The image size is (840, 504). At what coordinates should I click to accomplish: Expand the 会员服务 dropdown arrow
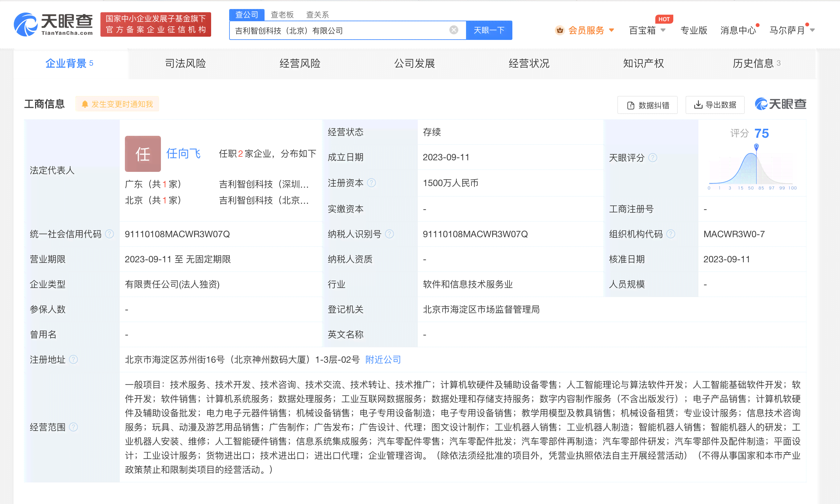(611, 30)
